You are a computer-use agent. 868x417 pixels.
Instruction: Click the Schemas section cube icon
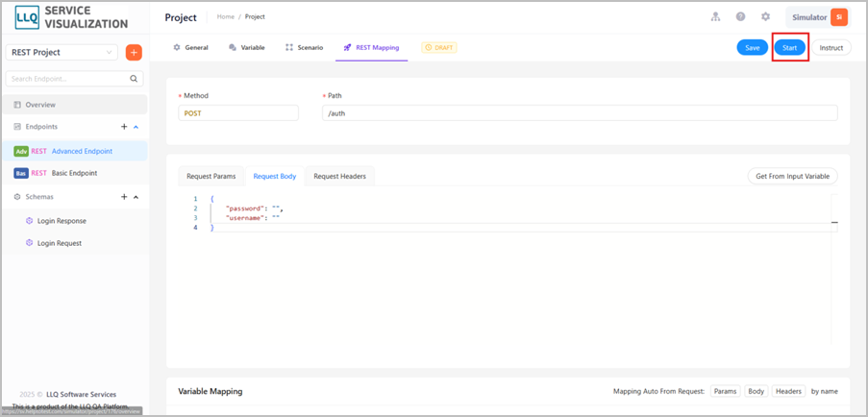coord(17,197)
